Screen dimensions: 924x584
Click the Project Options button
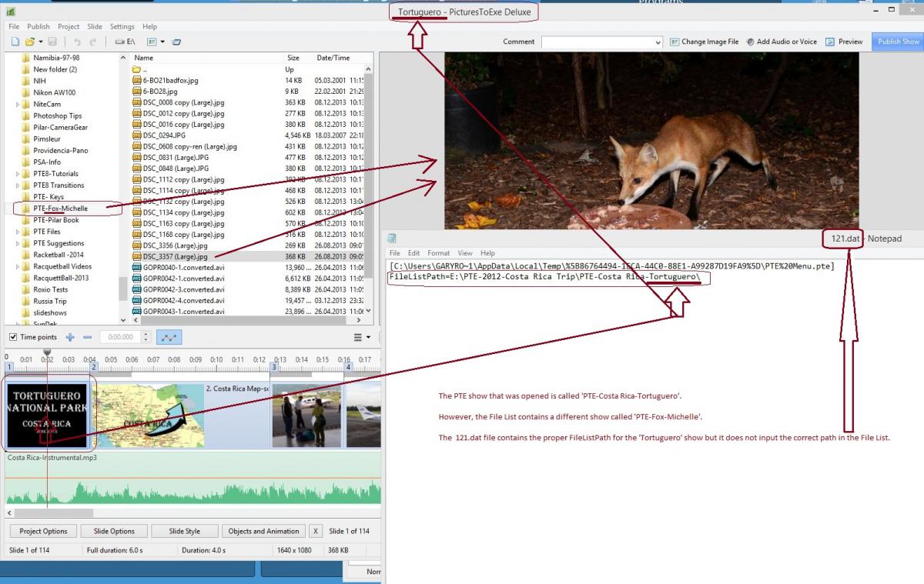43,531
